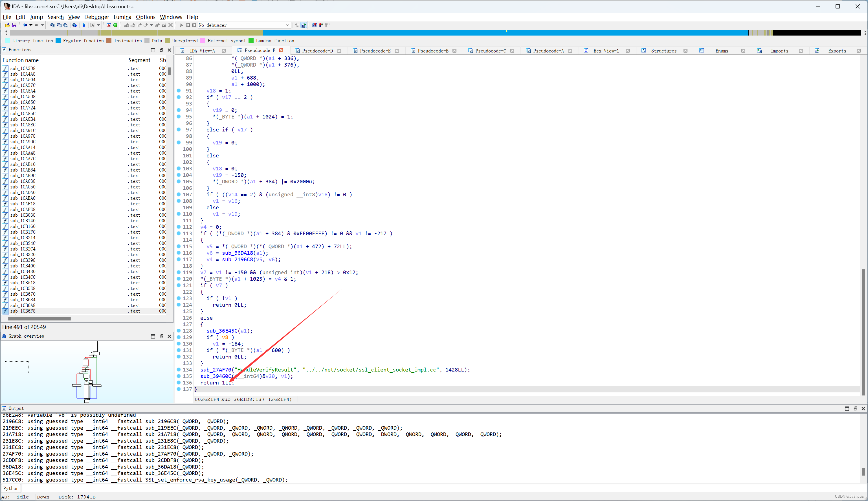Close the Pseudocode-F tab

click(282, 50)
